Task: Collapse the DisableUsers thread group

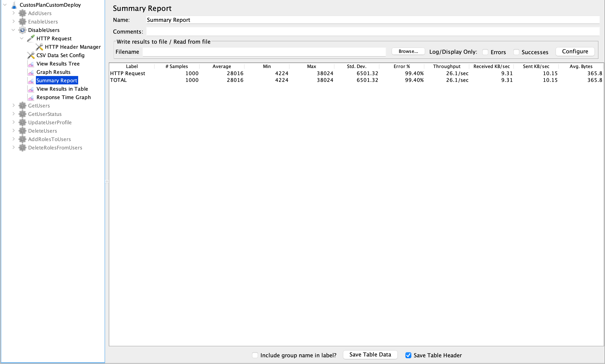Action: tap(13, 30)
